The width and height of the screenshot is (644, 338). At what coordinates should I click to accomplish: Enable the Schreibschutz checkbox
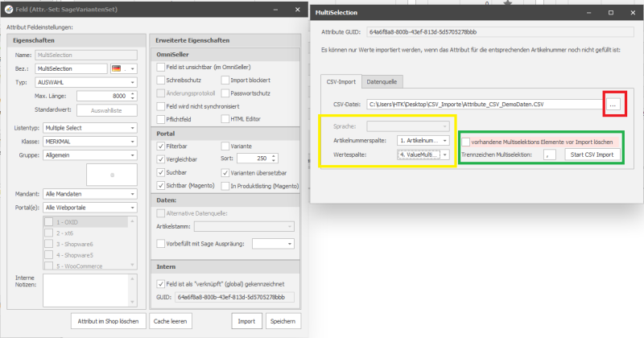(162, 81)
